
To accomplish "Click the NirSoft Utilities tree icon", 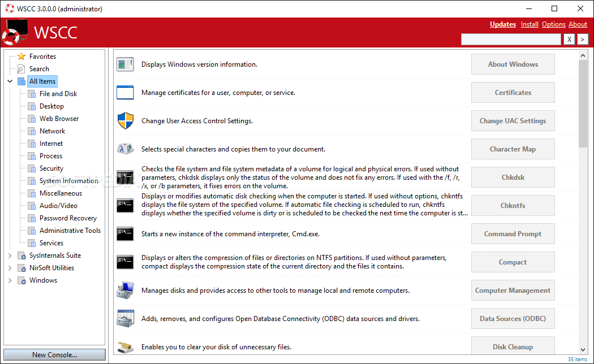I will pyautogui.click(x=21, y=268).
